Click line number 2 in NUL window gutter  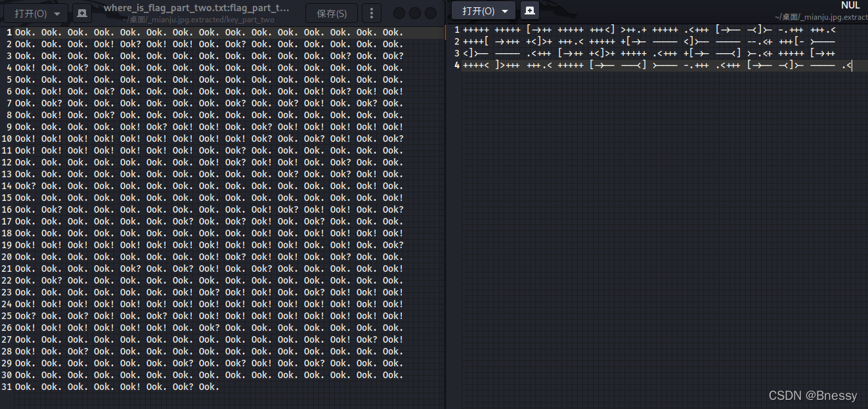tap(457, 41)
